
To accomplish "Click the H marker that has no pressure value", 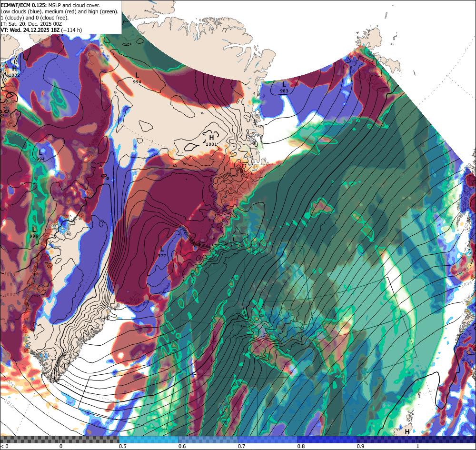I will 407,431.
